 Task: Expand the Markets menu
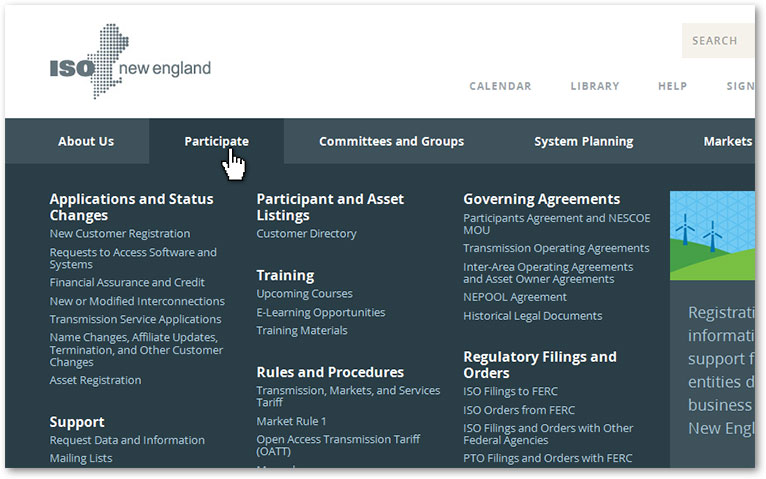pyautogui.click(x=727, y=141)
